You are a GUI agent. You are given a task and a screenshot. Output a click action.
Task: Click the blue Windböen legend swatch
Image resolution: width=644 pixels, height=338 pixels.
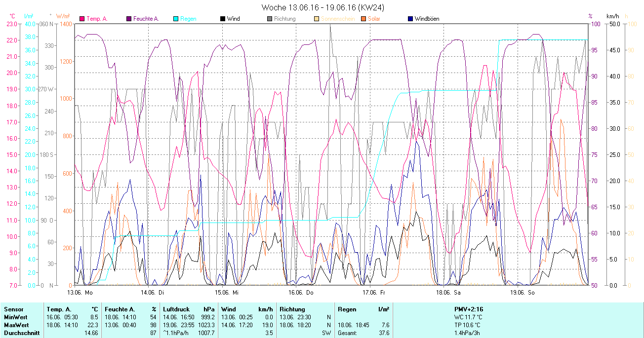(x=410, y=19)
